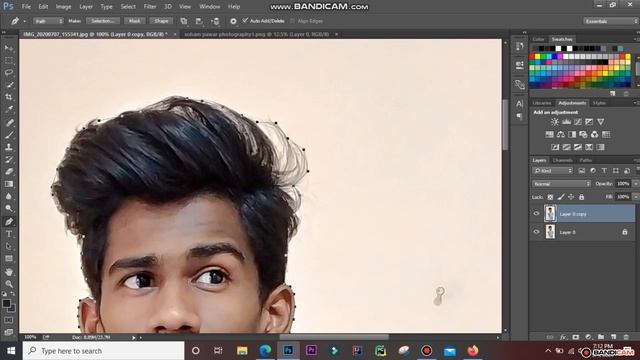Open Path tool mode dropdown
The image size is (640, 360).
point(48,21)
